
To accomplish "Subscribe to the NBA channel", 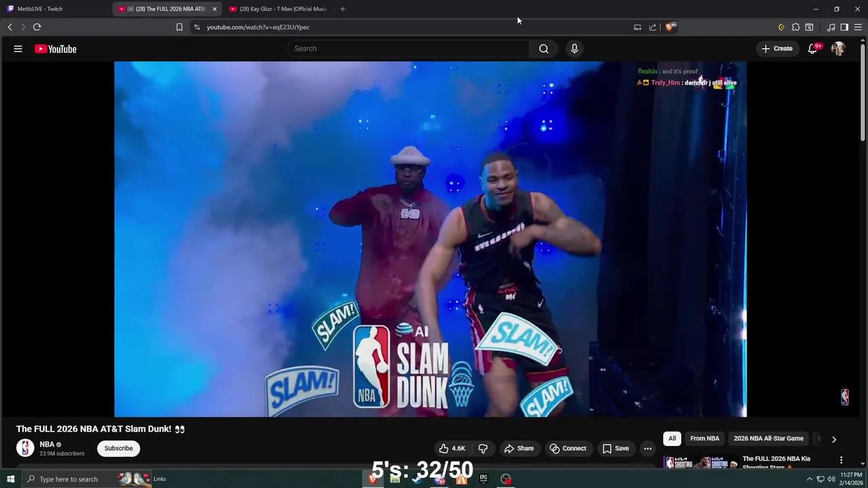I will (119, 448).
